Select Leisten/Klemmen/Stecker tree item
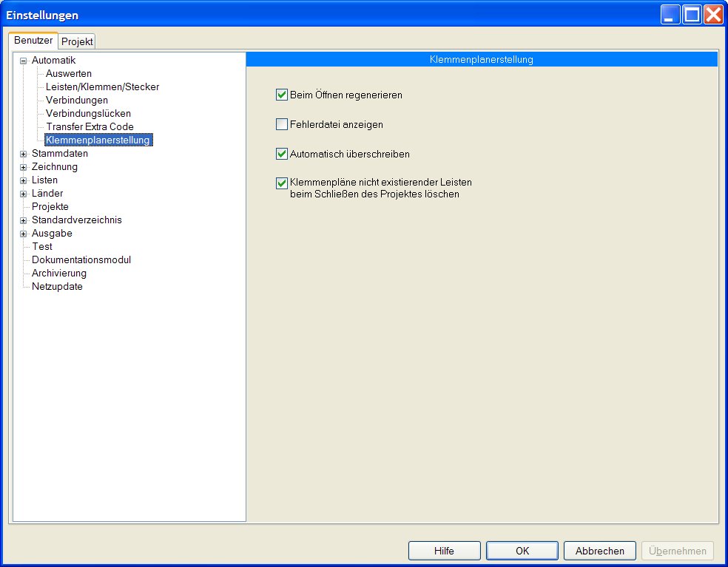The width and height of the screenshot is (728, 567). [102, 86]
